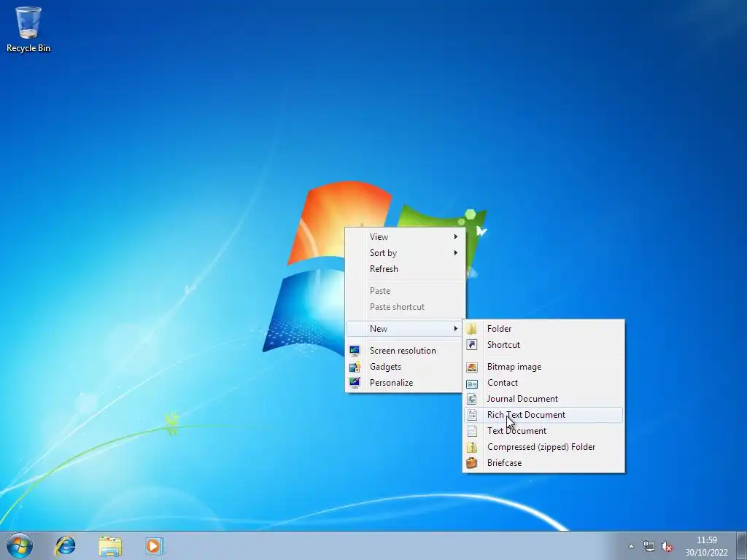Screen dimensions: 747x560
Task: Click the Contact card icon
Action: pyautogui.click(x=472, y=384)
